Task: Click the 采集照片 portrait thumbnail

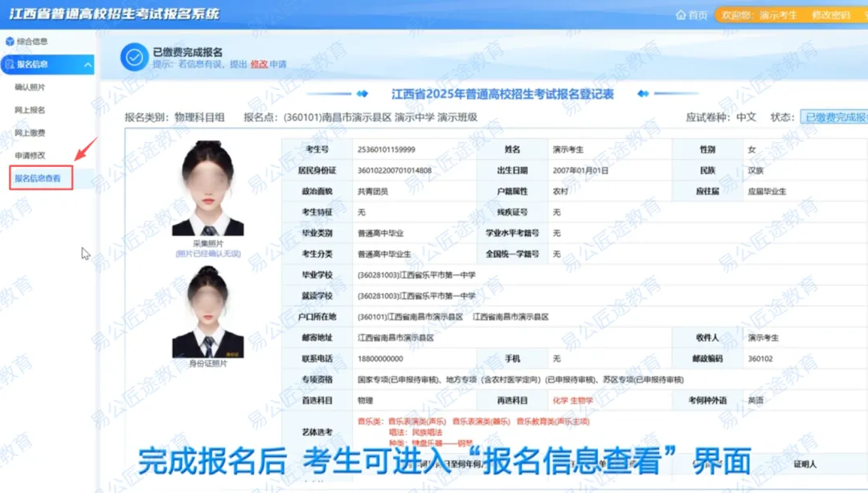Action: (x=207, y=188)
